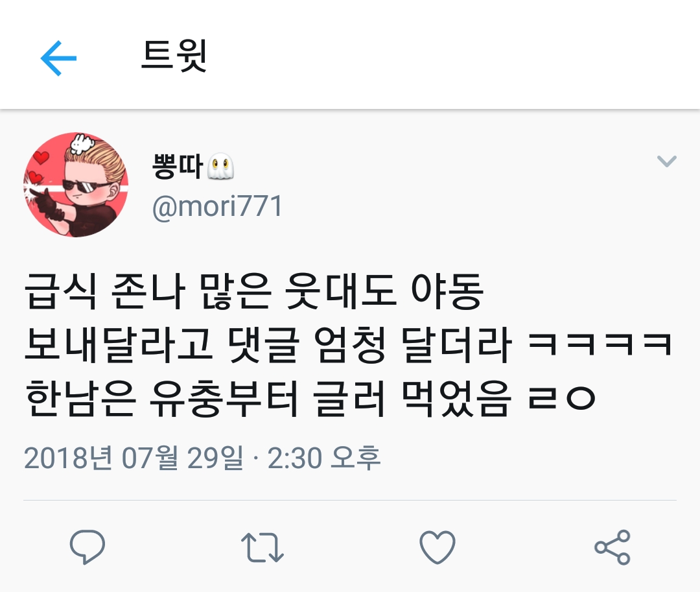Select the ㄹㅇ text ending the tweet
Image resolution: width=700 pixels, height=592 pixels.
562,398
